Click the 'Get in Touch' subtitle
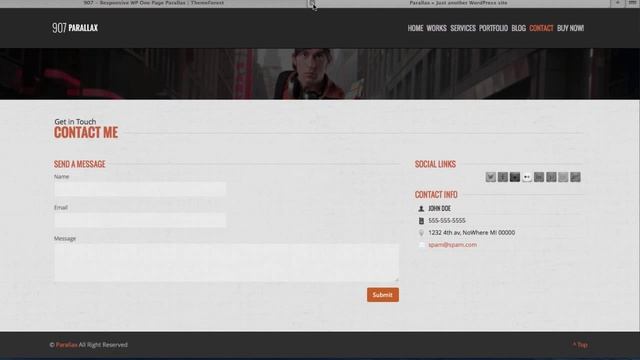The height and width of the screenshot is (360, 640). coord(75,122)
